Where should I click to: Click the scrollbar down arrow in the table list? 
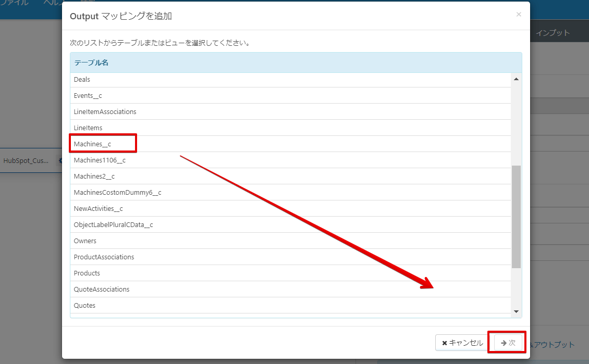(516, 311)
